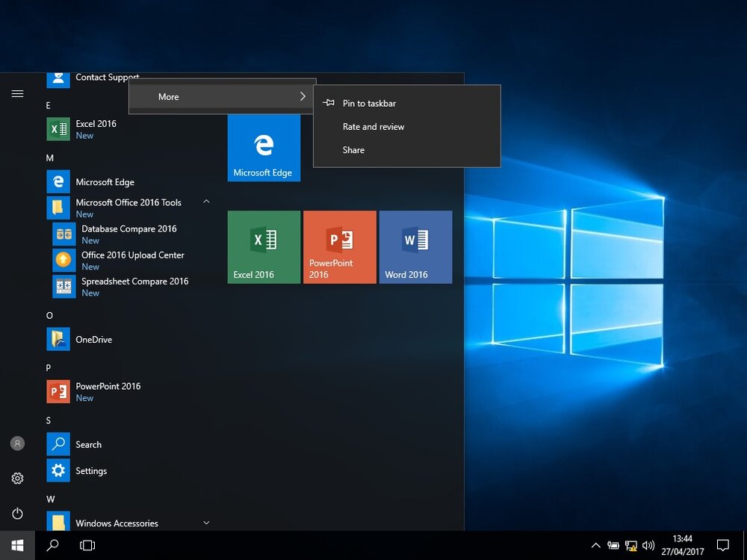The width and height of the screenshot is (747, 560).
Task: Click the letter W section header
Action: 51,499
